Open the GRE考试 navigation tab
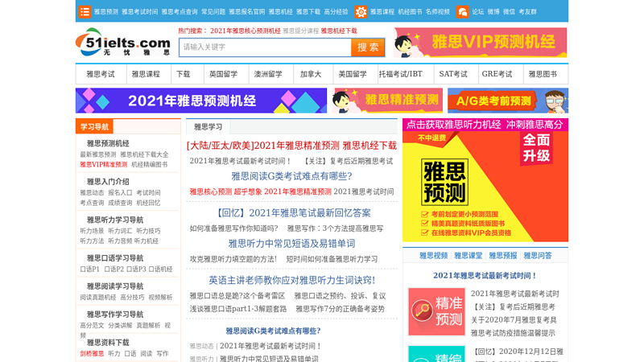Screen dimensions: 644x362 point(497,74)
